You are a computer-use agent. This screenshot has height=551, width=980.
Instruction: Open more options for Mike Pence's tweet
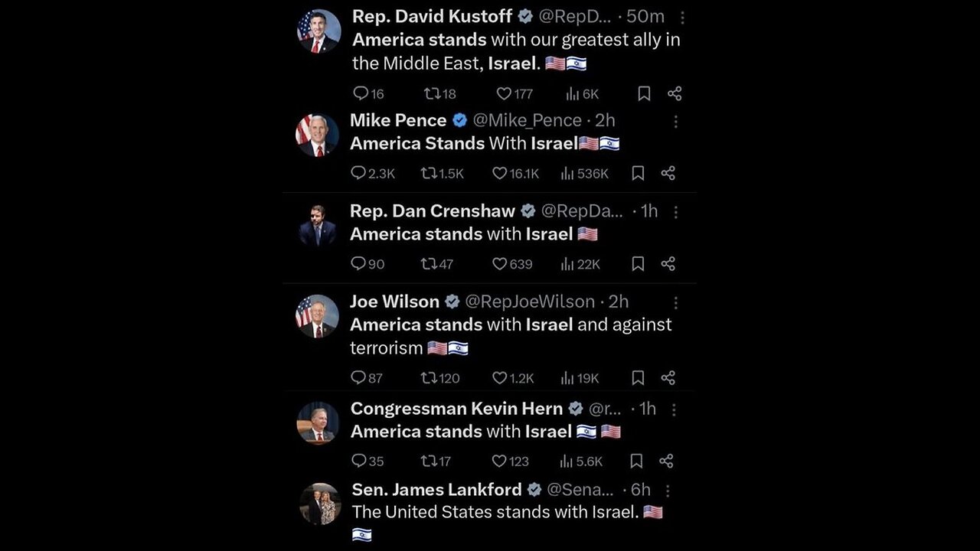675,121
